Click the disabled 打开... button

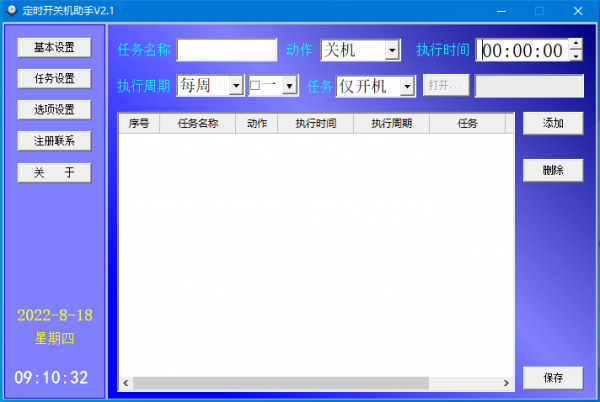[x=446, y=85]
